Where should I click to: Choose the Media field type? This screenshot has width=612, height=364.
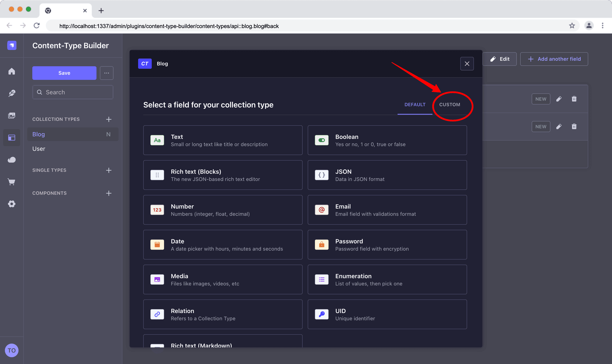[x=222, y=280]
